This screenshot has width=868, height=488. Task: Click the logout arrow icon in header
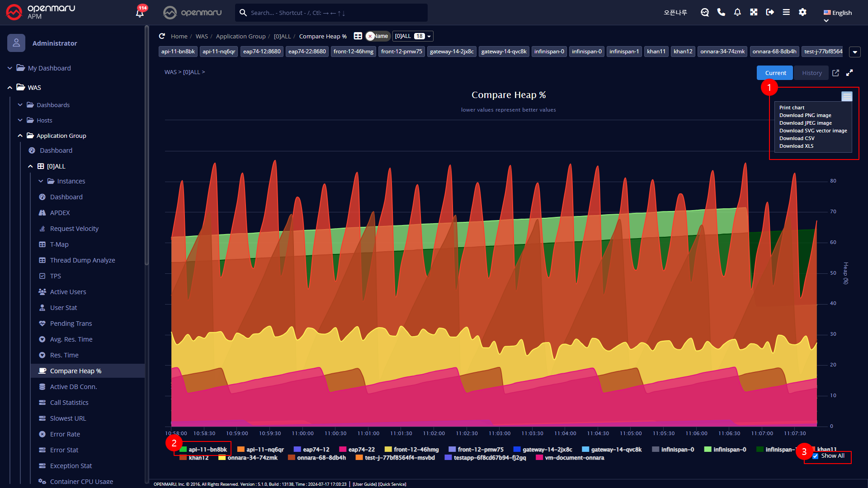(x=770, y=12)
